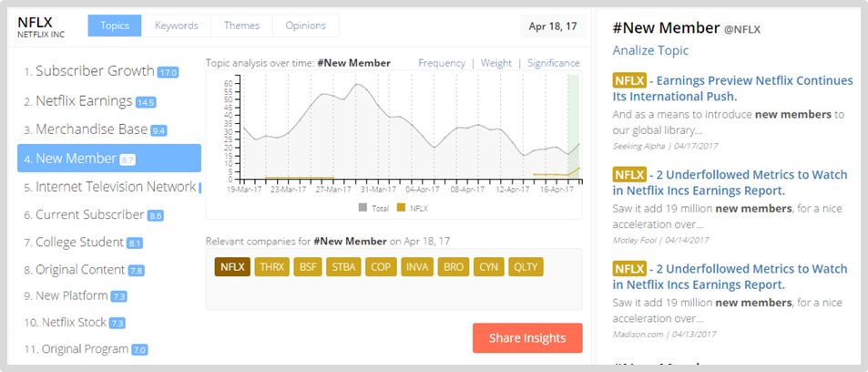Select the INVA company tag
Viewport: 868px width, 372px height.
tap(417, 266)
